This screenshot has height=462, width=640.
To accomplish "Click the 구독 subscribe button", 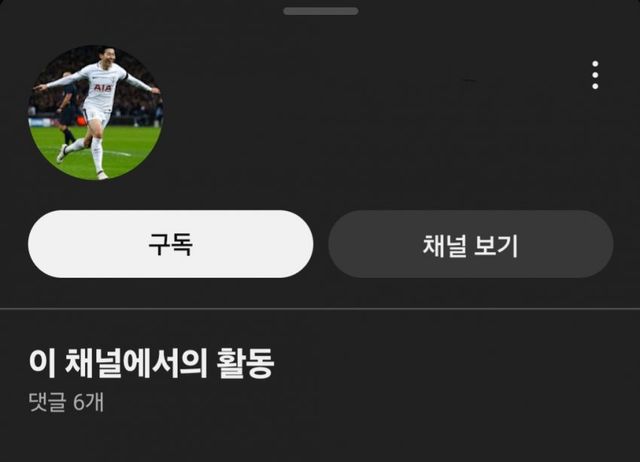I will tap(171, 244).
